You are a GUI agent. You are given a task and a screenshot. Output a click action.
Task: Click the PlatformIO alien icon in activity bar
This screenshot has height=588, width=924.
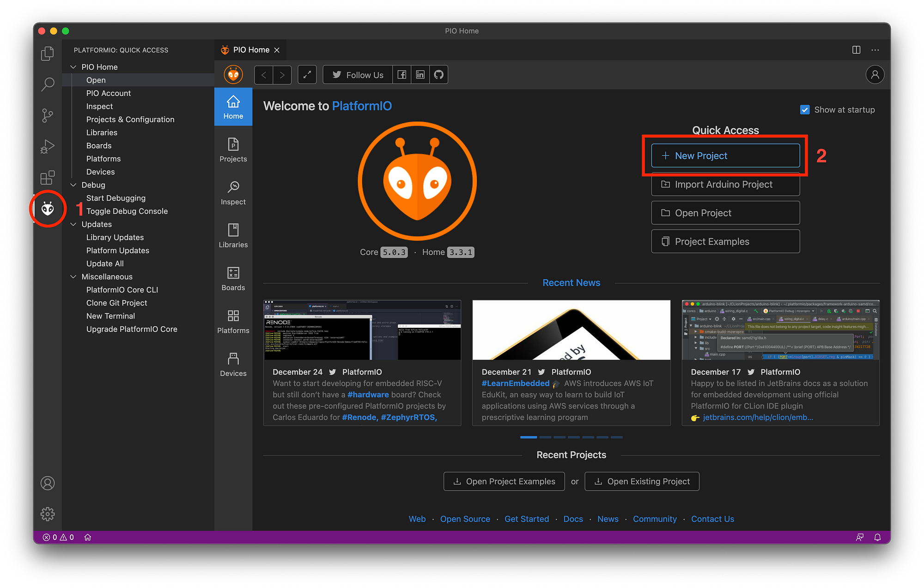click(x=48, y=208)
